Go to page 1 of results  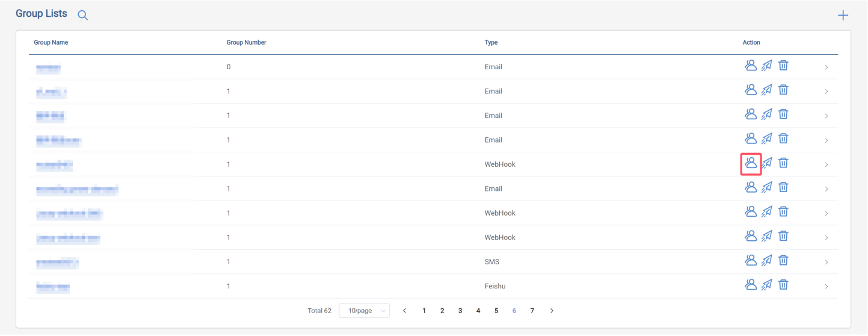424,311
